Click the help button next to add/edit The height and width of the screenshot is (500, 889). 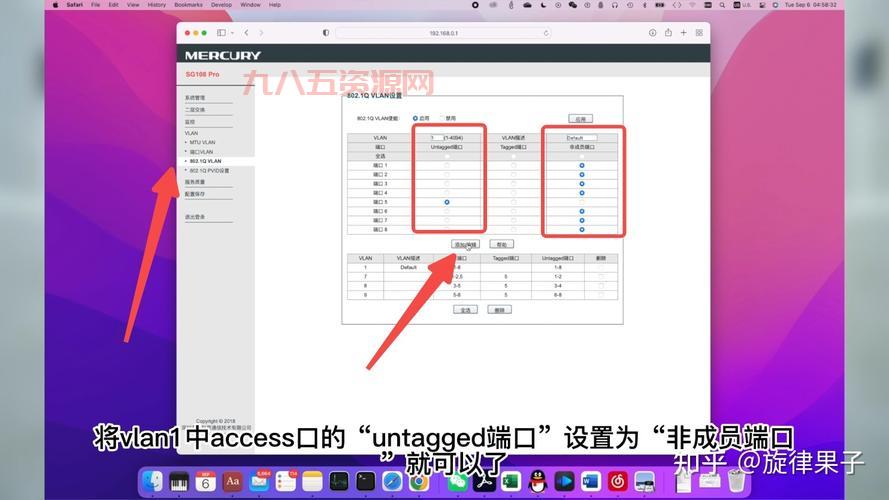pos(502,244)
